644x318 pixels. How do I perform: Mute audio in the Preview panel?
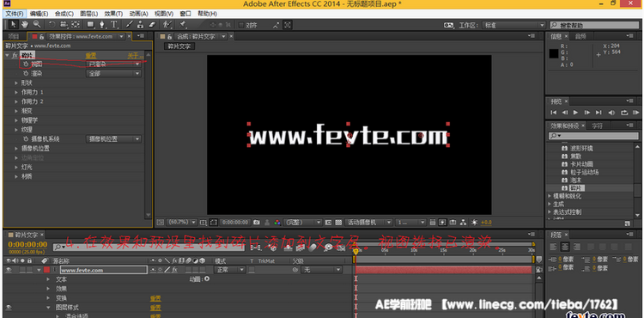tap(612, 113)
